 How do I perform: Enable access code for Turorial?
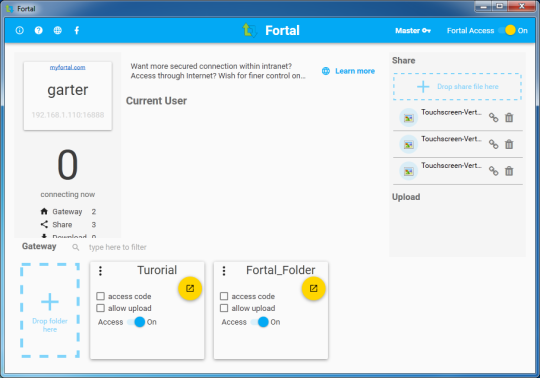click(101, 296)
